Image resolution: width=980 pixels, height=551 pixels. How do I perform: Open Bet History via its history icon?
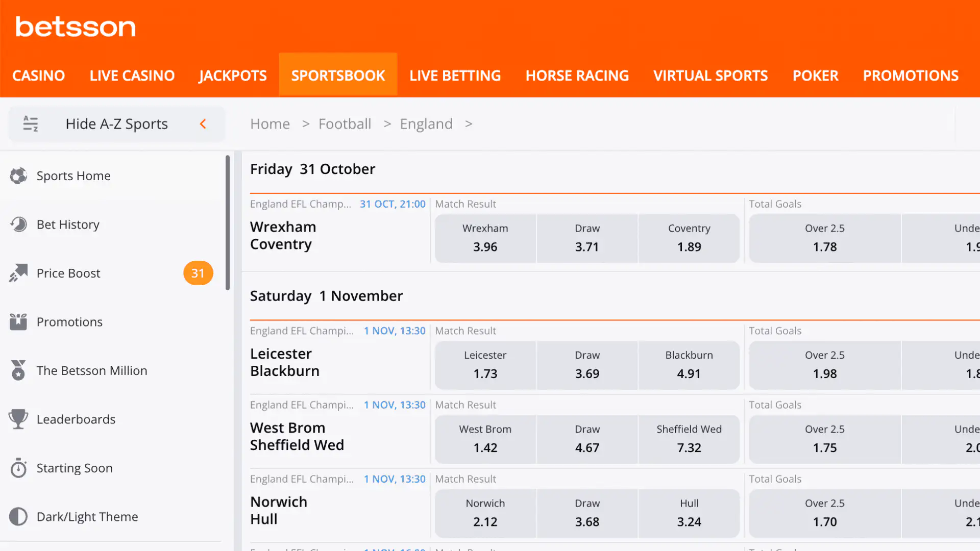(x=18, y=224)
